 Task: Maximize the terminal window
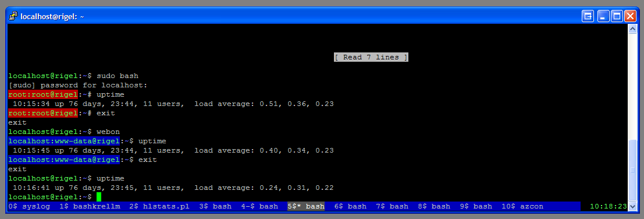point(617,16)
